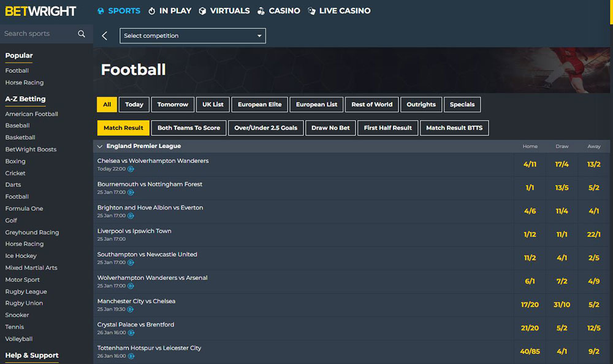The height and width of the screenshot is (364, 613).
Task: Select the Over/Under 2.5 Goals market
Action: tap(266, 128)
